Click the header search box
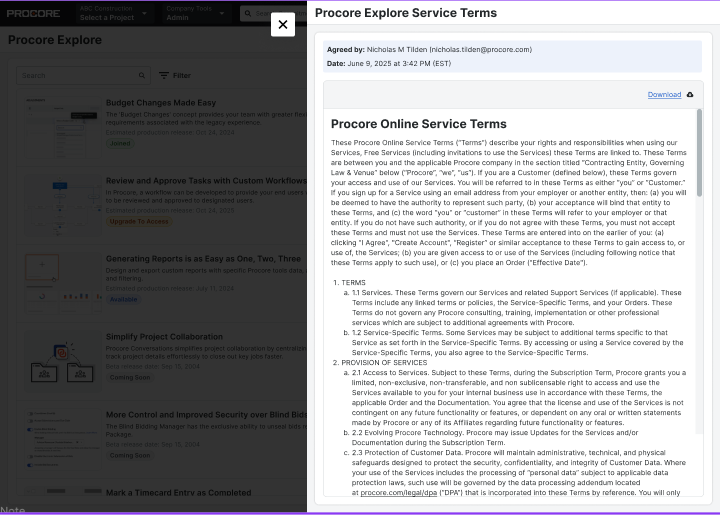Screen dimensions: 720x515 (x=274, y=13)
